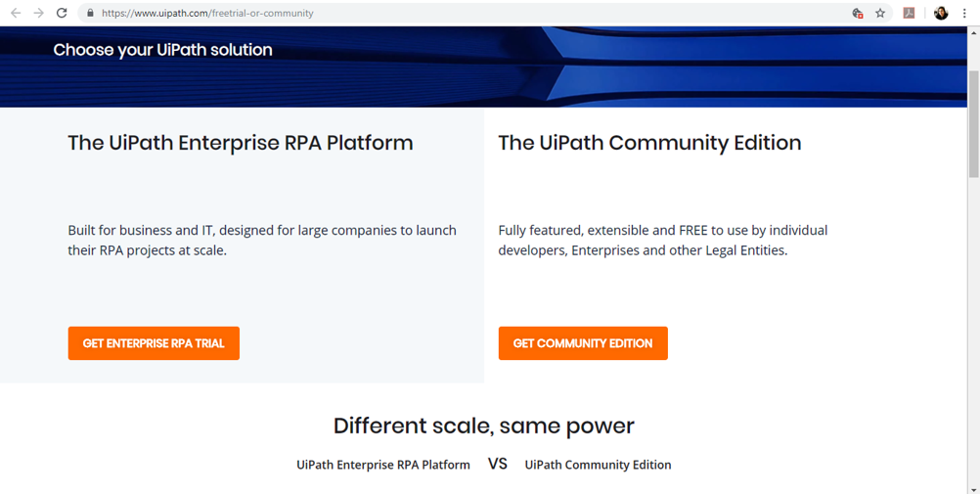Bookmark this page with the star icon
Image resolution: width=980 pixels, height=494 pixels.
click(880, 13)
